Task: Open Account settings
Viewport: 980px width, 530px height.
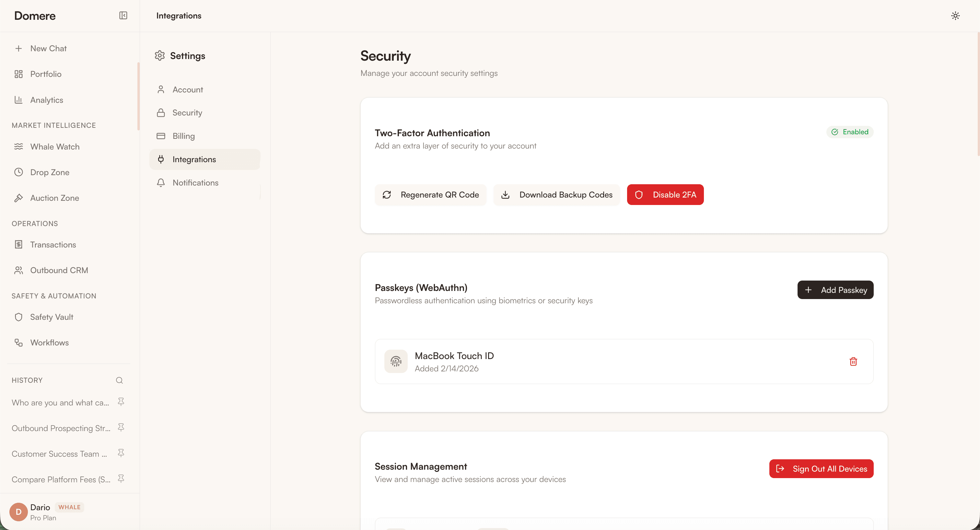Action: point(188,90)
